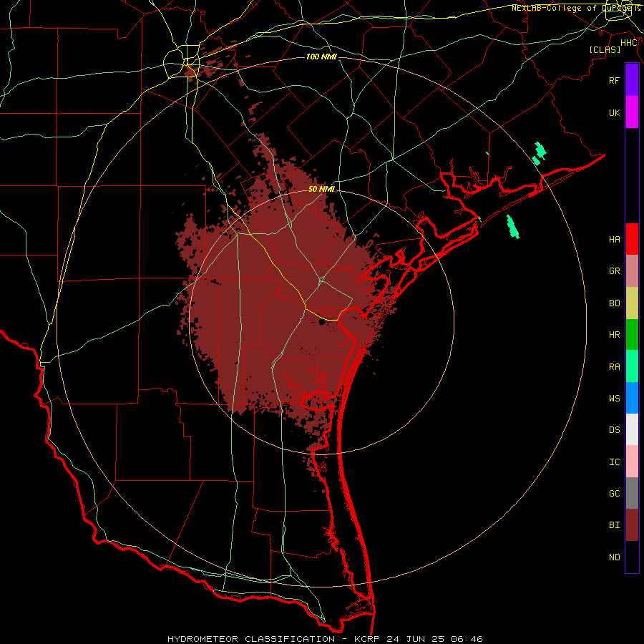Click the dark green HR legend swatch
644x644 pixels.
[x=632, y=335]
